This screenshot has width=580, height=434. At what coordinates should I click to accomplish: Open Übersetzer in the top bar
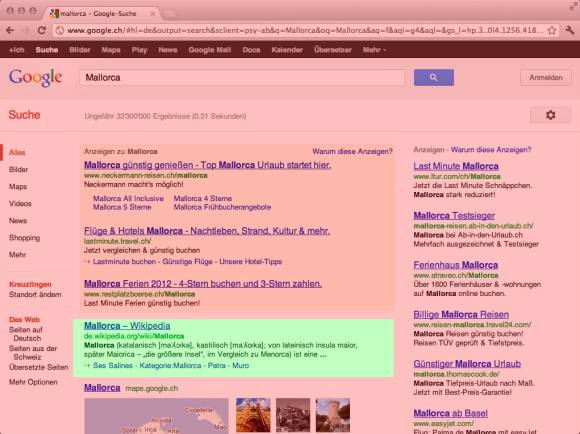pos(333,50)
